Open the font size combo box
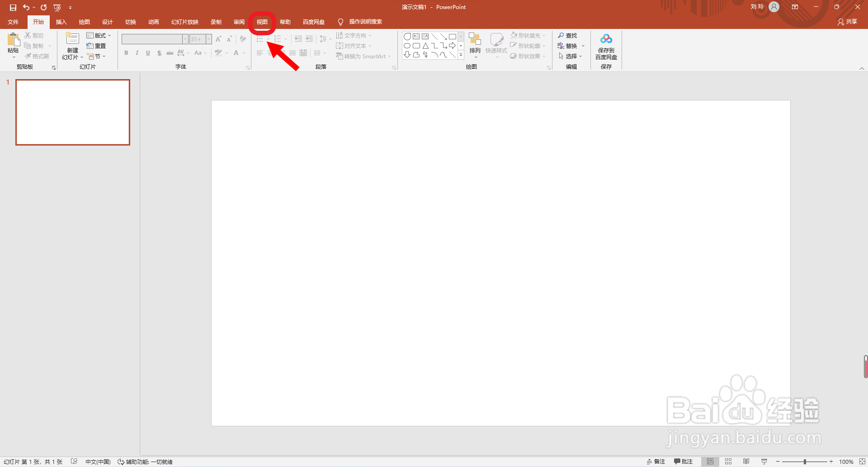 click(200, 39)
